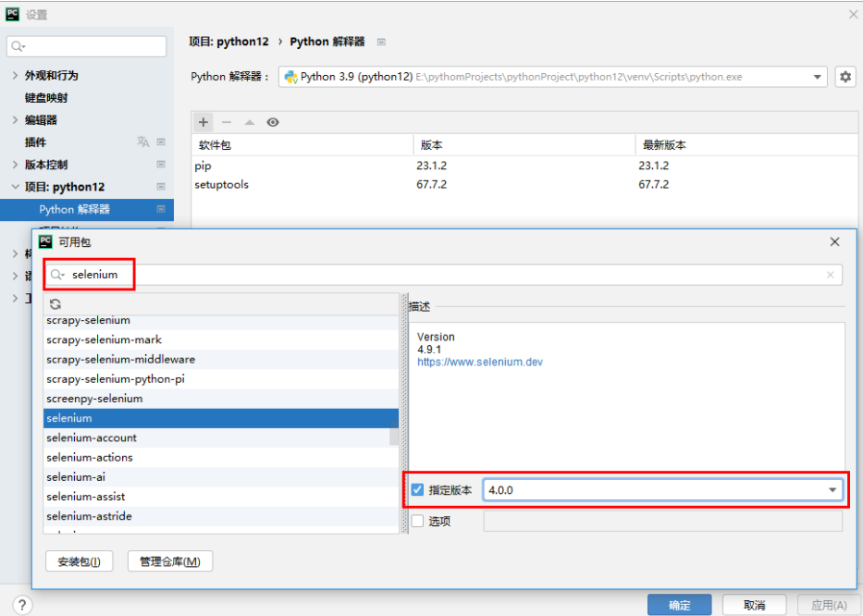Click the remove package minus icon
The height and width of the screenshot is (616, 863).
click(227, 122)
